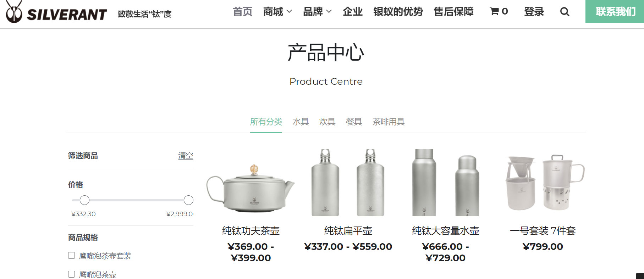Open the 售后保障 menu item

[x=453, y=12]
